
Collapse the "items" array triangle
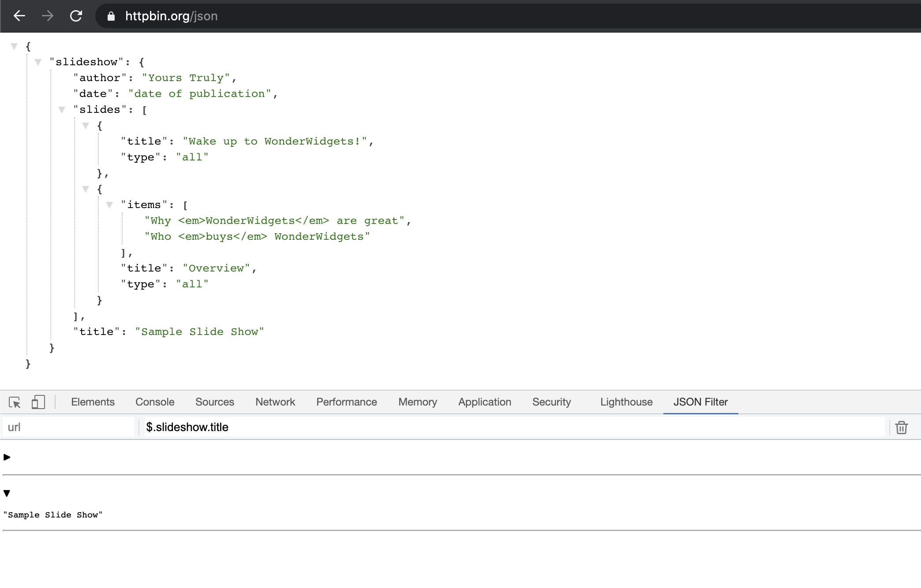tap(109, 205)
